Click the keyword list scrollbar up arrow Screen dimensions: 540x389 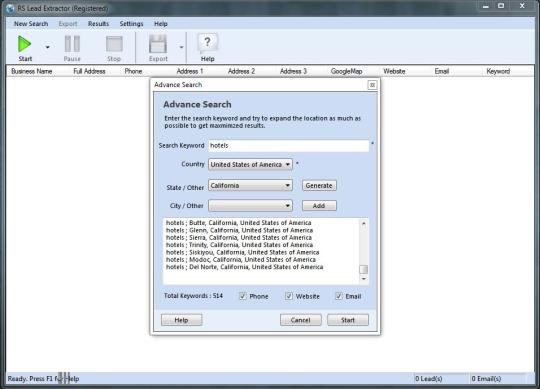[364, 224]
